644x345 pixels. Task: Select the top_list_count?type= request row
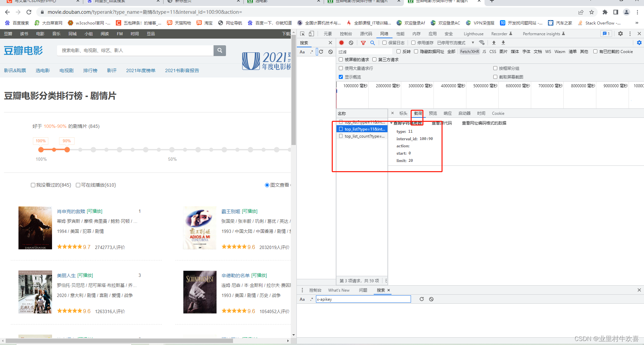point(362,136)
